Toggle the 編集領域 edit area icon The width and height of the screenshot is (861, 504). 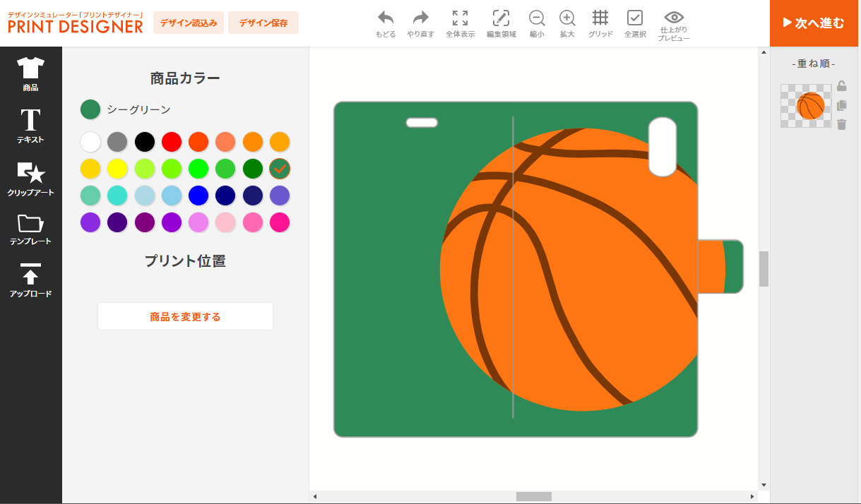(x=501, y=24)
